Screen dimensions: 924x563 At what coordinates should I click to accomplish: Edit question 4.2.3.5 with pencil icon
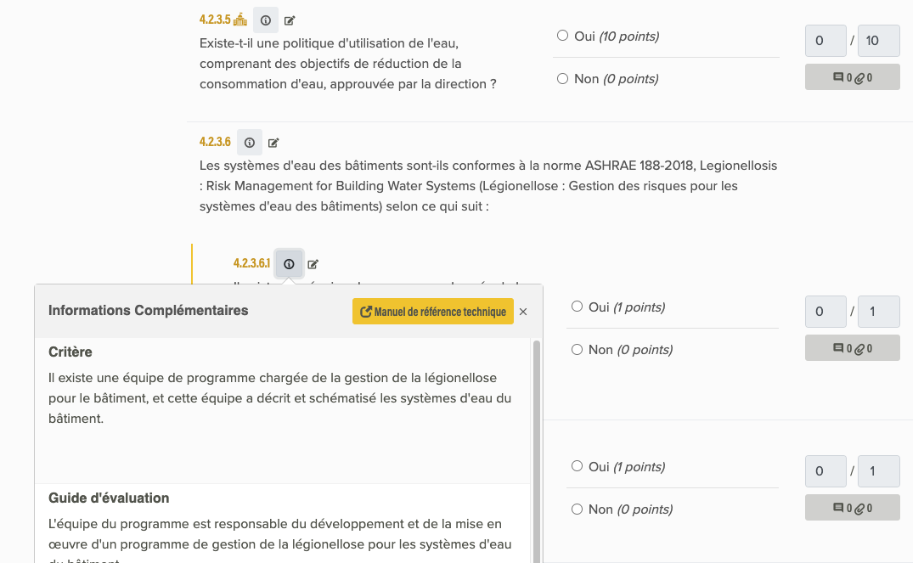coord(290,20)
